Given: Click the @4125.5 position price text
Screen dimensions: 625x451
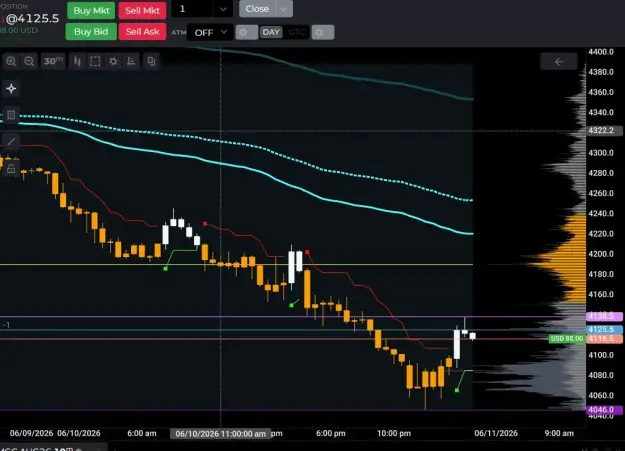Looking at the screenshot, I should [32, 18].
